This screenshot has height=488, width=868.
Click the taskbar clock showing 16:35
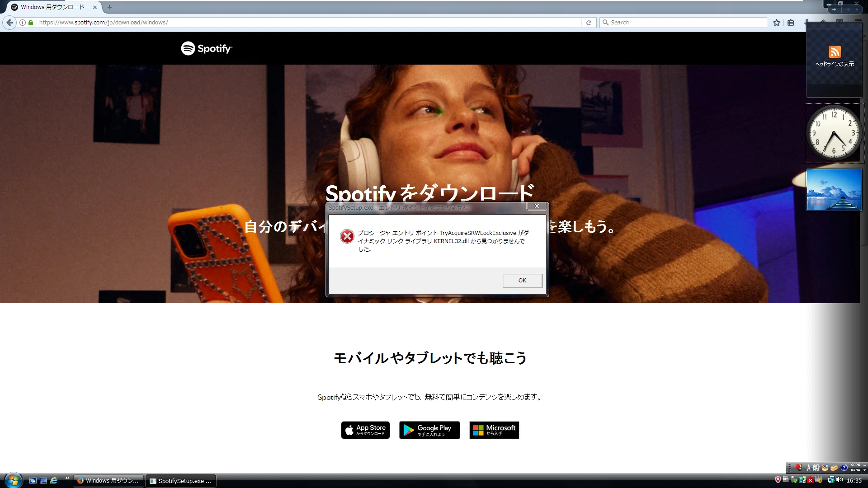(x=854, y=481)
